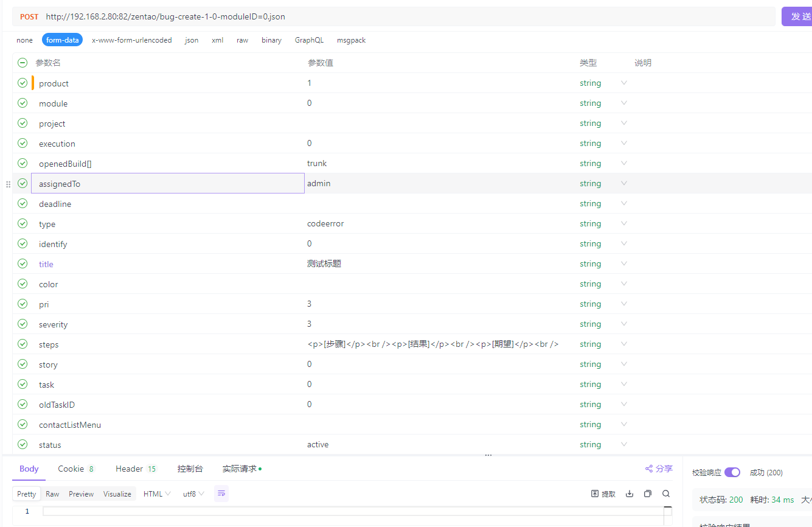Open type dropdown for title row
The image size is (812, 527).
click(623, 264)
